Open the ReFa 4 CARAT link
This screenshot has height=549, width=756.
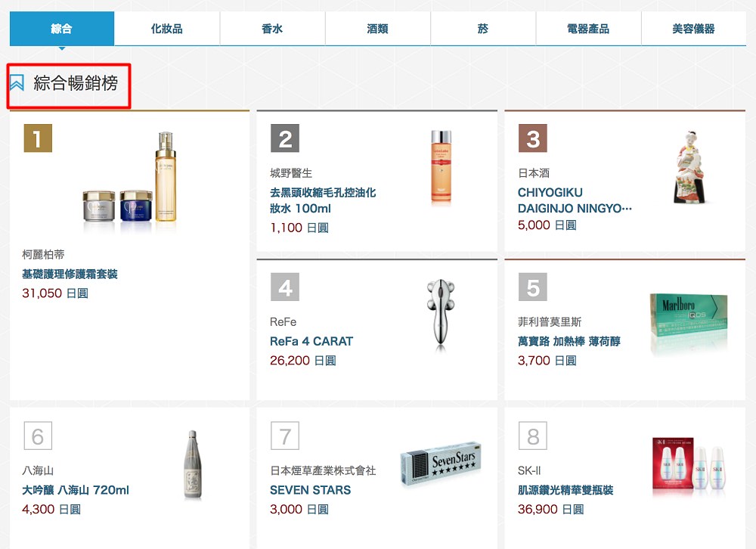(x=311, y=341)
